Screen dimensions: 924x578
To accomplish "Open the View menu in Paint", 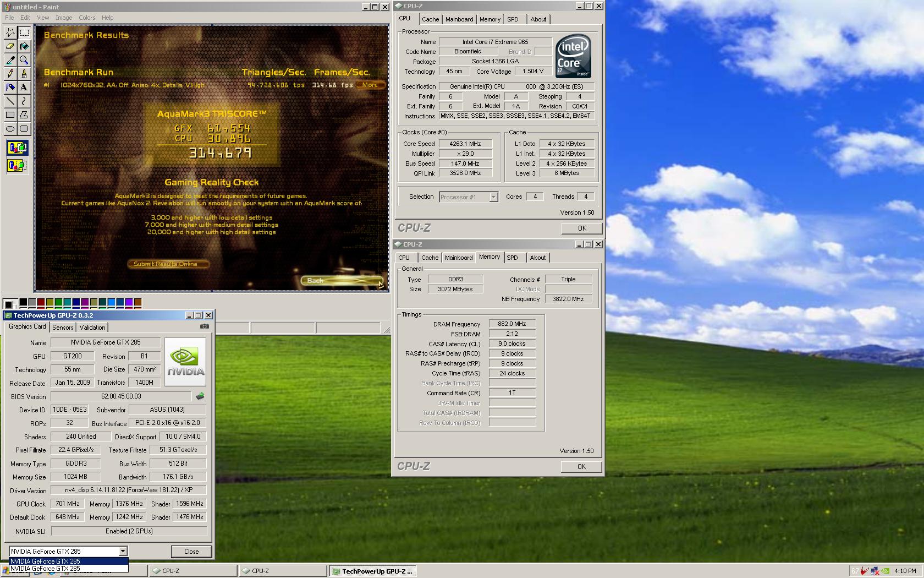I will click(43, 18).
